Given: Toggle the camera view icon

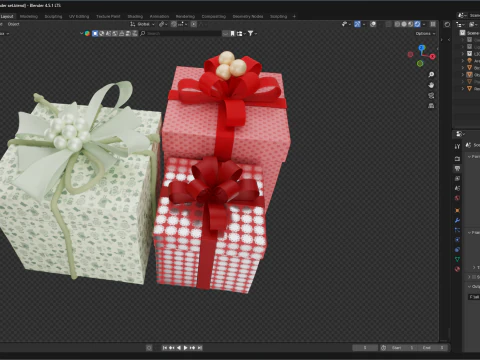Looking at the screenshot, I should (x=431, y=96).
